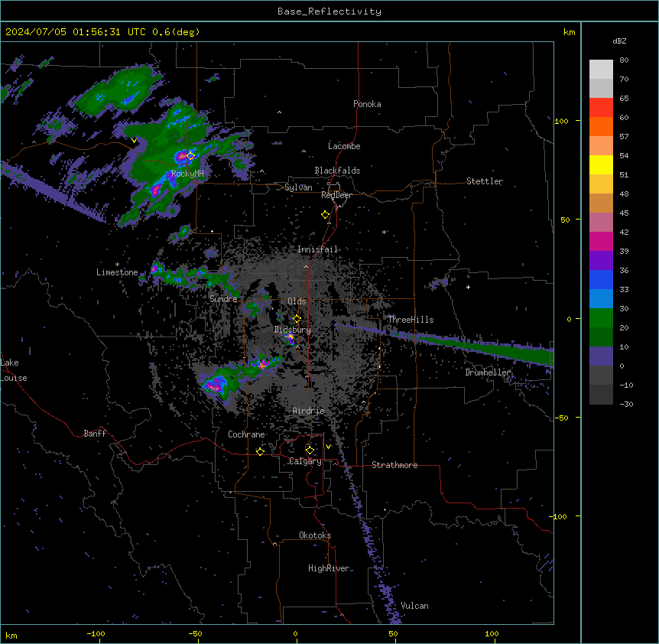The image size is (659, 644).
Task: Click the Didsbury label
Action: 293,330
